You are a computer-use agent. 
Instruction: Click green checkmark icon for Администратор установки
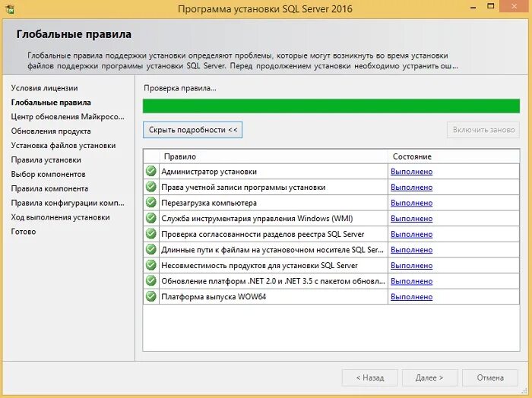(x=151, y=171)
